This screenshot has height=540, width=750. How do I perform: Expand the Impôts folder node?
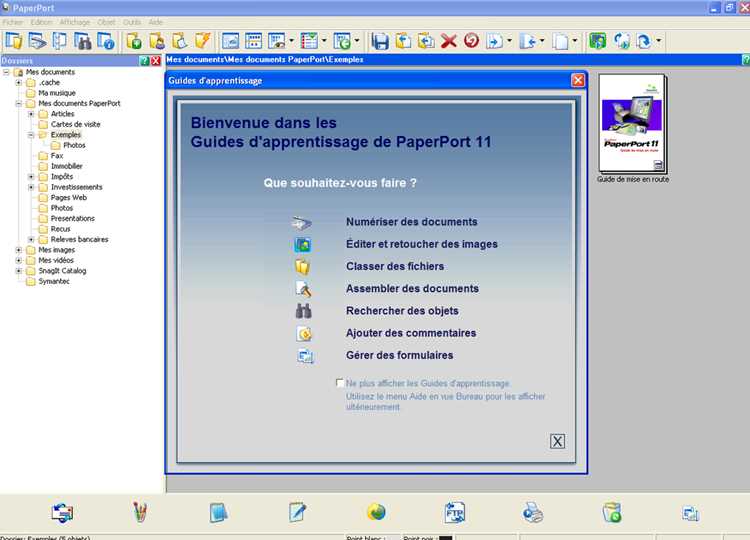(x=31, y=176)
